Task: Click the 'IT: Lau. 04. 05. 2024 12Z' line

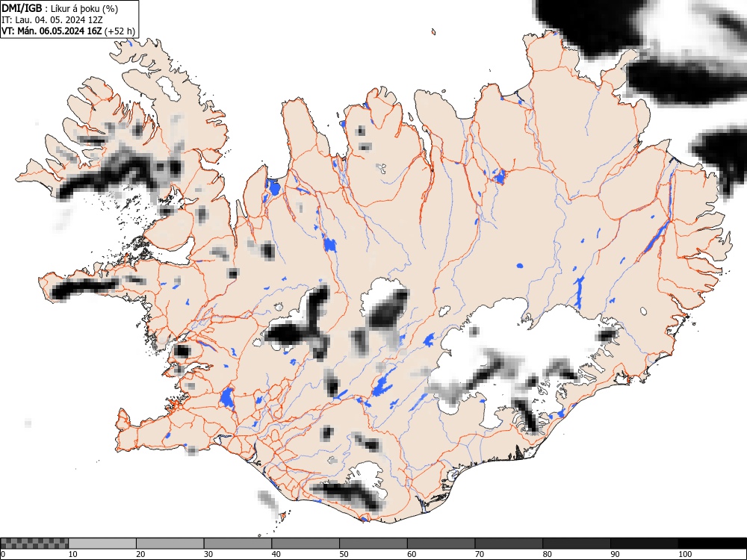Action: click(52, 20)
